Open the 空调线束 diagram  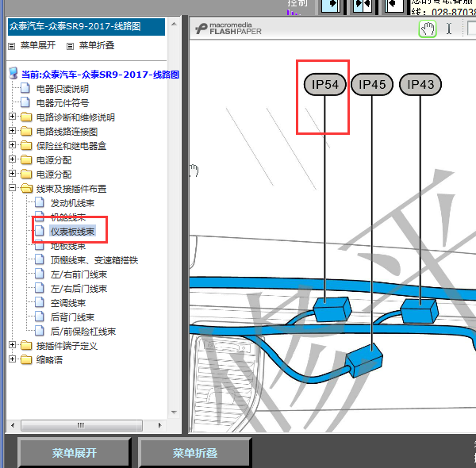coord(68,303)
